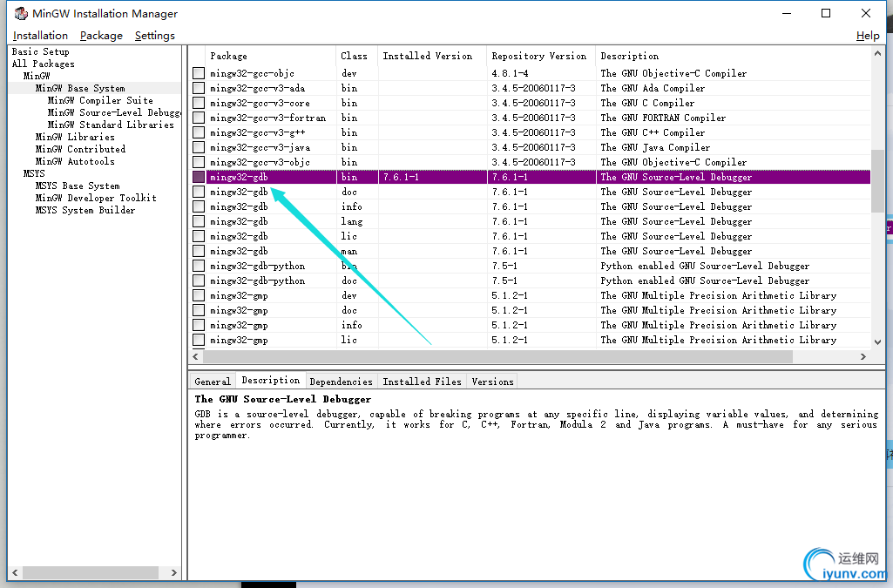Toggle checkbox for mingw32-gmp dev package

click(x=198, y=295)
